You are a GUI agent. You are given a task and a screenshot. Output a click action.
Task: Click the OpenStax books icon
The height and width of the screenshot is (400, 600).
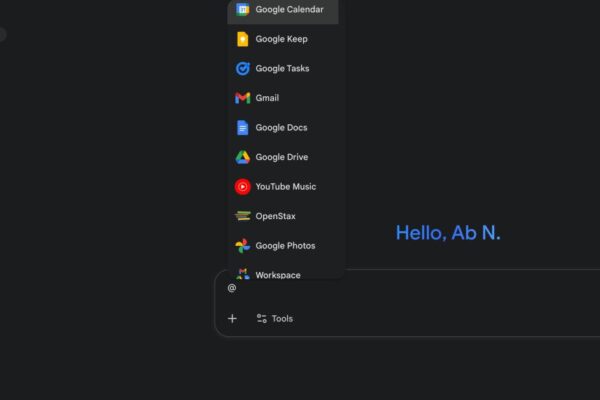[x=242, y=216]
